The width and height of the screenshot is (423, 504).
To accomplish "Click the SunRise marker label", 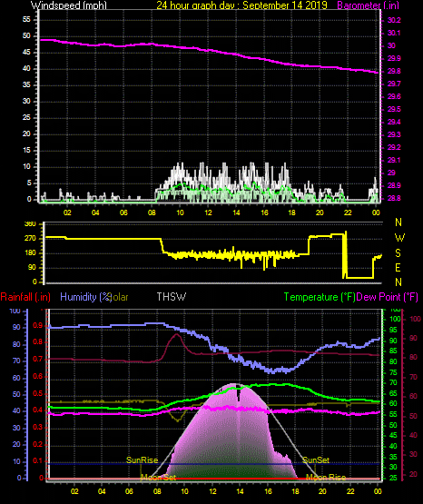I will 142,460.
